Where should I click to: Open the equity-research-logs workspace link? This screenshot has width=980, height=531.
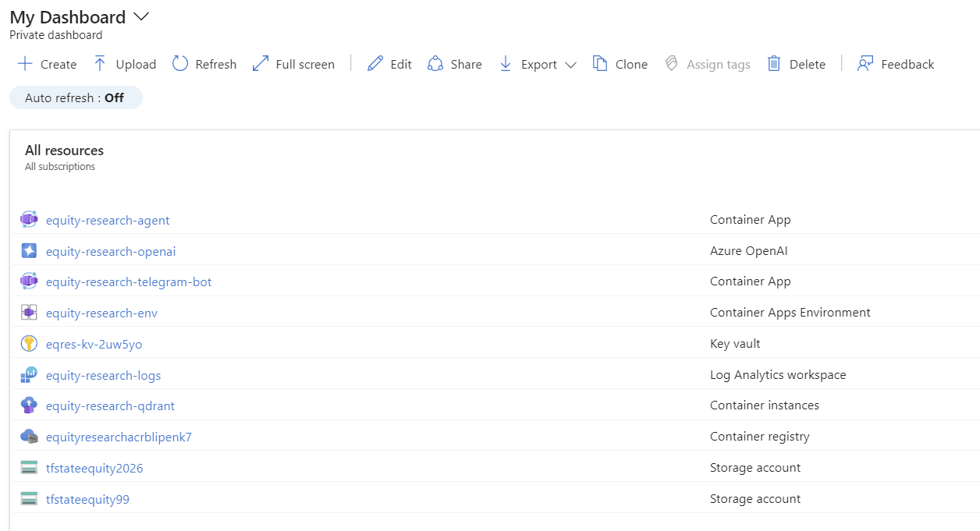(x=104, y=375)
